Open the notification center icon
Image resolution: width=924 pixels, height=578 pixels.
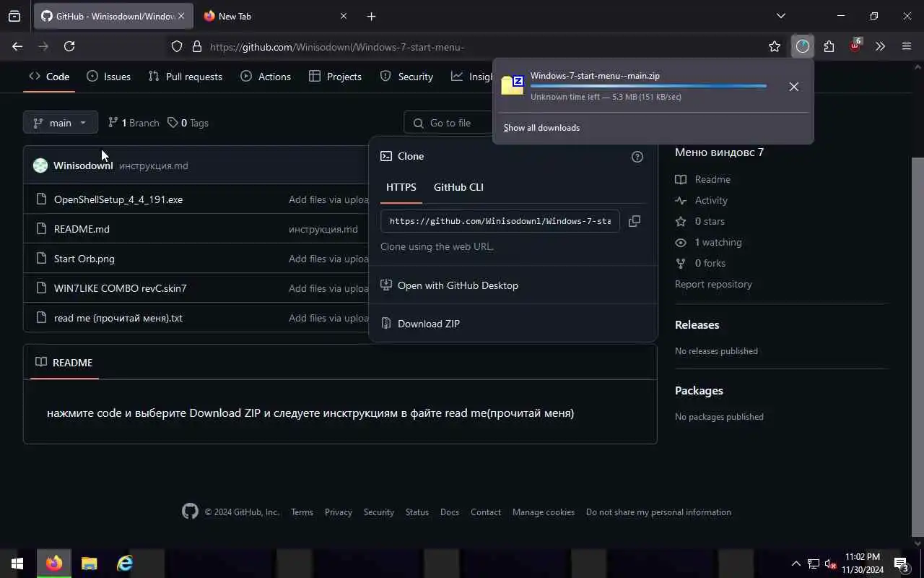click(901, 564)
